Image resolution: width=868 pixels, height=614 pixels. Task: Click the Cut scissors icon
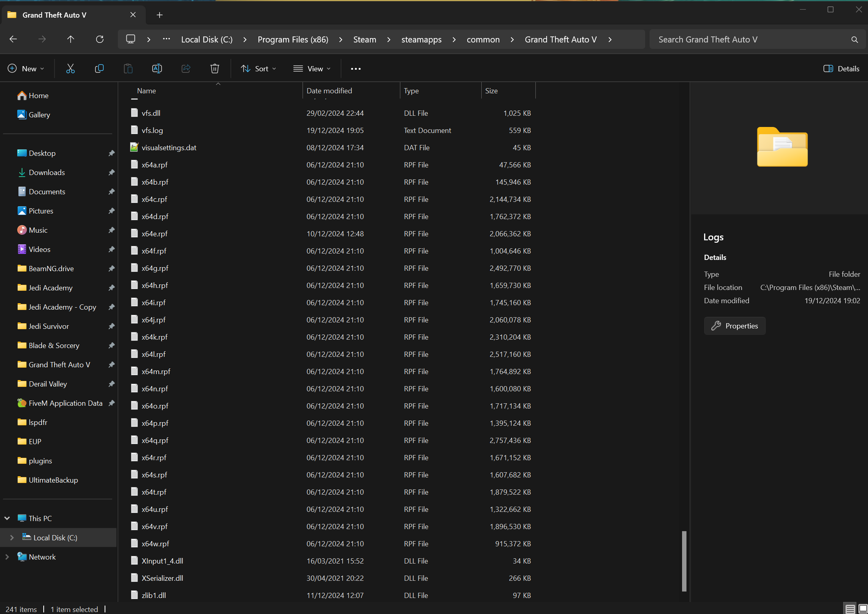[71, 68]
